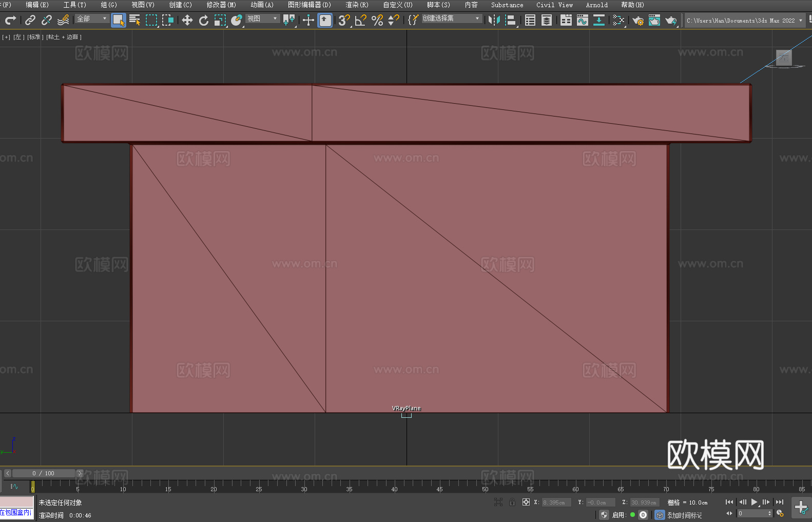Screen dimensions: 812x522
Task: Click the Redo arrow icon
Action: pos(10,20)
